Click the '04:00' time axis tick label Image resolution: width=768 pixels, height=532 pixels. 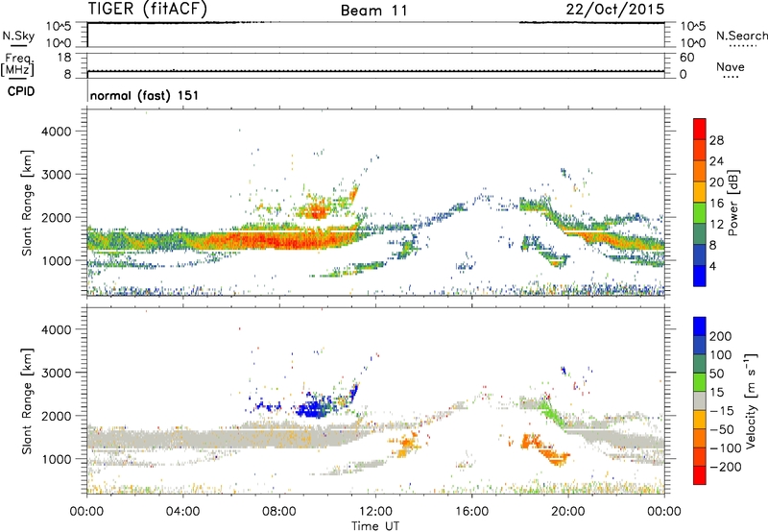point(182,512)
